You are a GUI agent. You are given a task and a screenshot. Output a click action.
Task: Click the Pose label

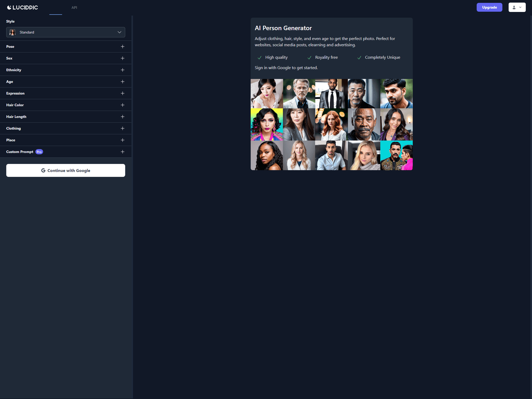point(10,46)
